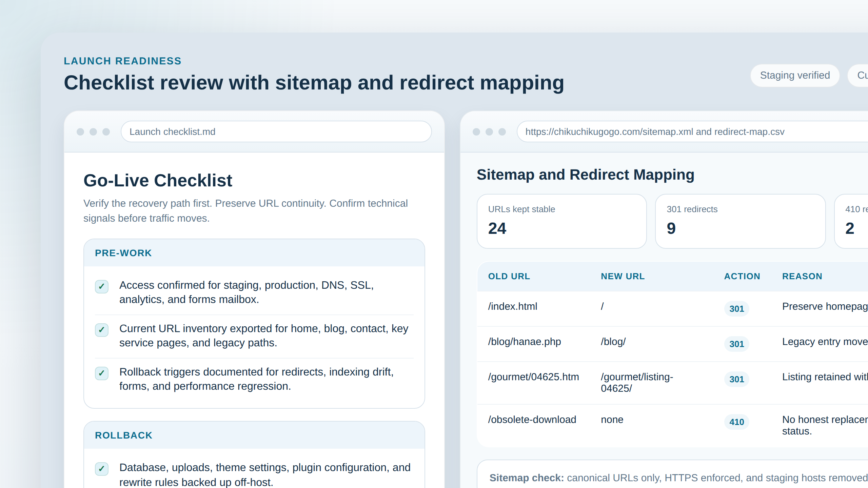Click the 301 badge in the /index.html row
The height and width of the screenshot is (488, 868).
tap(736, 309)
